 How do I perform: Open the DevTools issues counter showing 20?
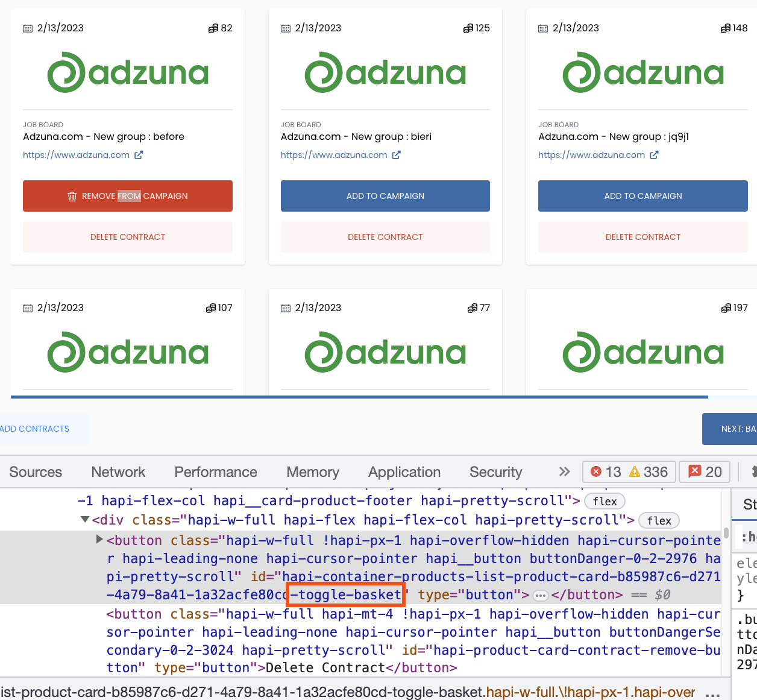(x=705, y=471)
